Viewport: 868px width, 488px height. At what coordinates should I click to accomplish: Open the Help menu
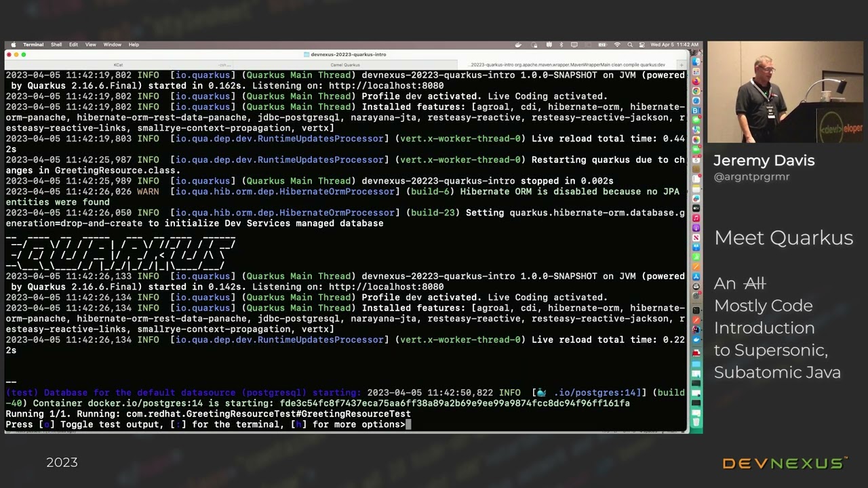coord(134,45)
